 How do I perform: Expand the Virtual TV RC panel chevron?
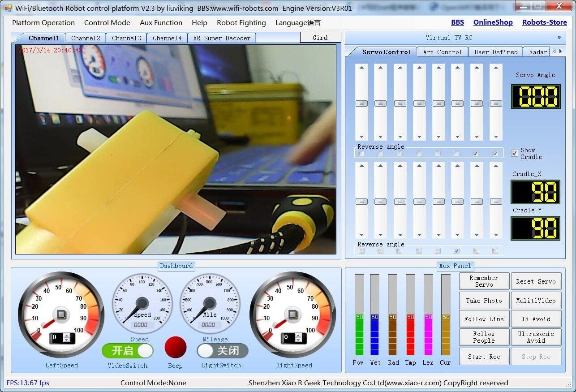click(559, 38)
